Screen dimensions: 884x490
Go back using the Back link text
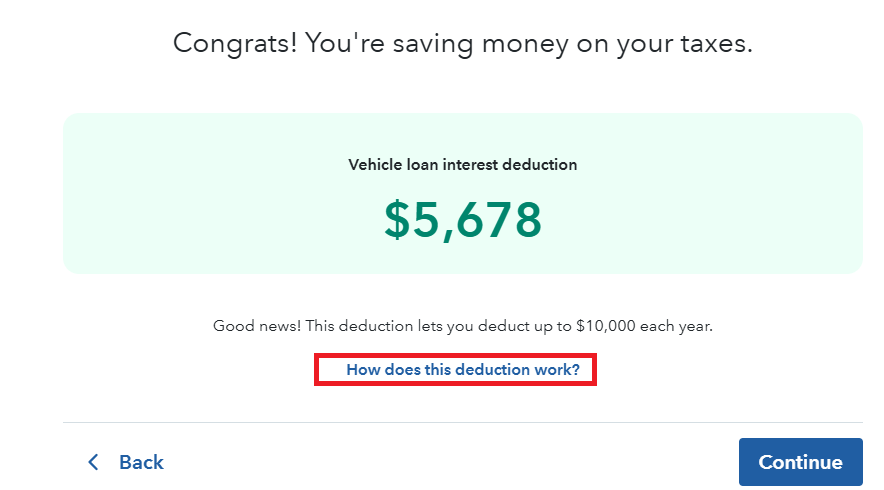click(x=141, y=462)
